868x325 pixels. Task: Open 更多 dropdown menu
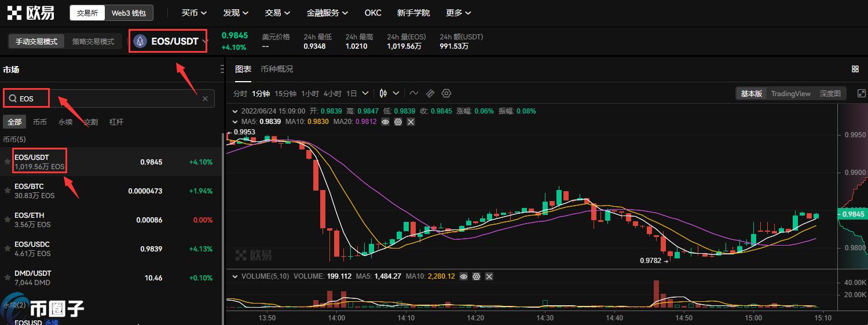[459, 13]
